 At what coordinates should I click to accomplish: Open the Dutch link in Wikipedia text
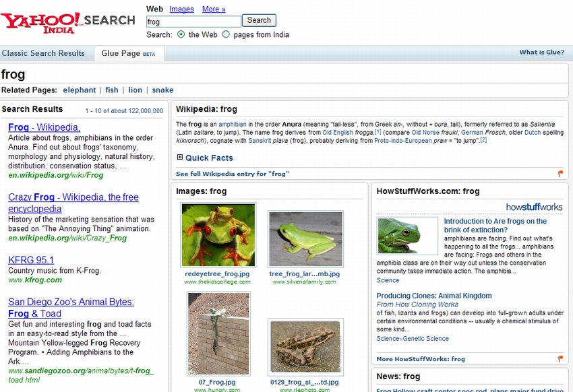point(533,132)
